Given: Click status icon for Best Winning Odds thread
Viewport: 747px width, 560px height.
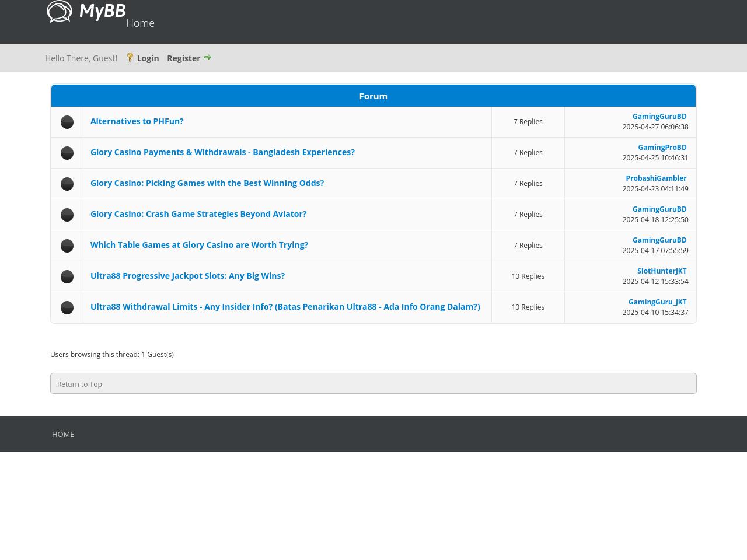Looking at the screenshot, I should click(67, 184).
